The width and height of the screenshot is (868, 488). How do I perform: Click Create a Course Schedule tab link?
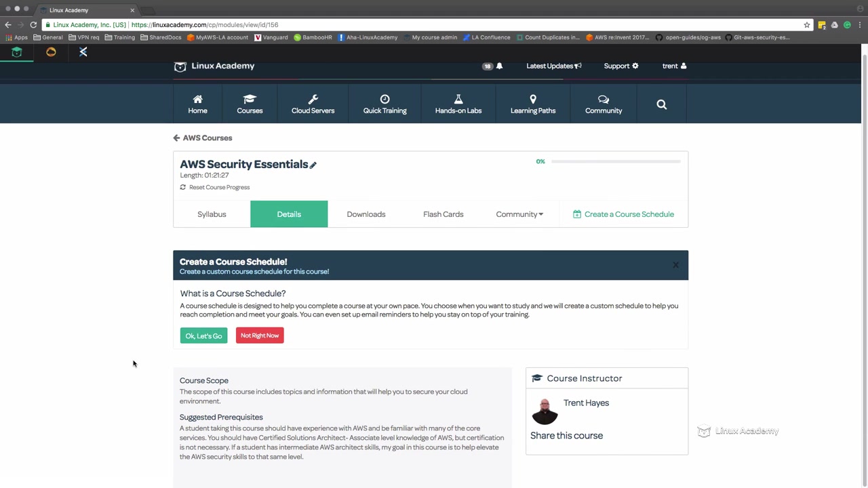tap(624, 214)
